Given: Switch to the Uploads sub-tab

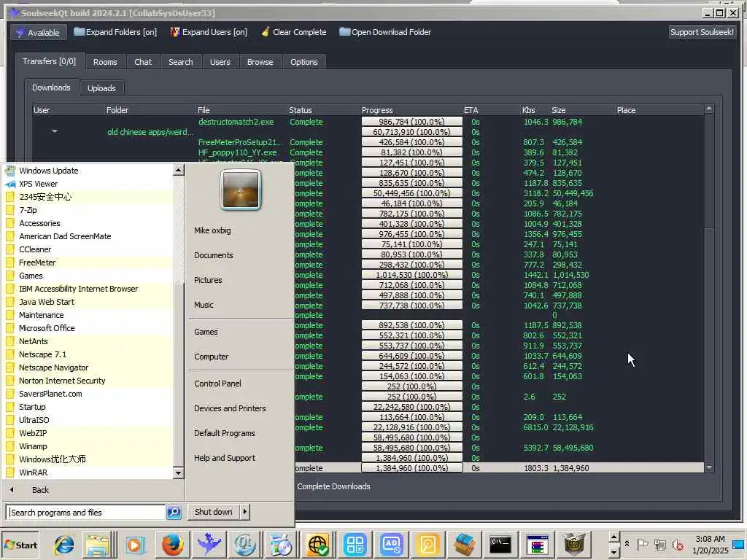Looking at the screenshot, I should tap(101, 88).
